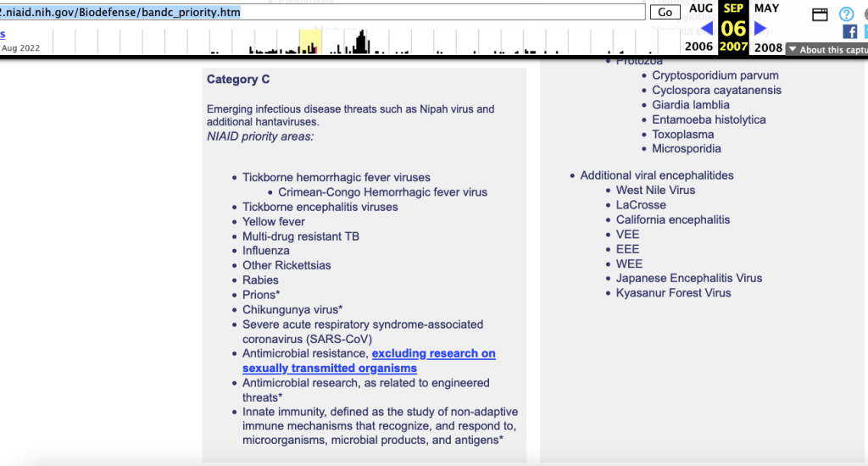Screen dimensions: 868x466
Task: Click the highlighted yellow 2007 timeline section
Action: [x=309, y=42]
